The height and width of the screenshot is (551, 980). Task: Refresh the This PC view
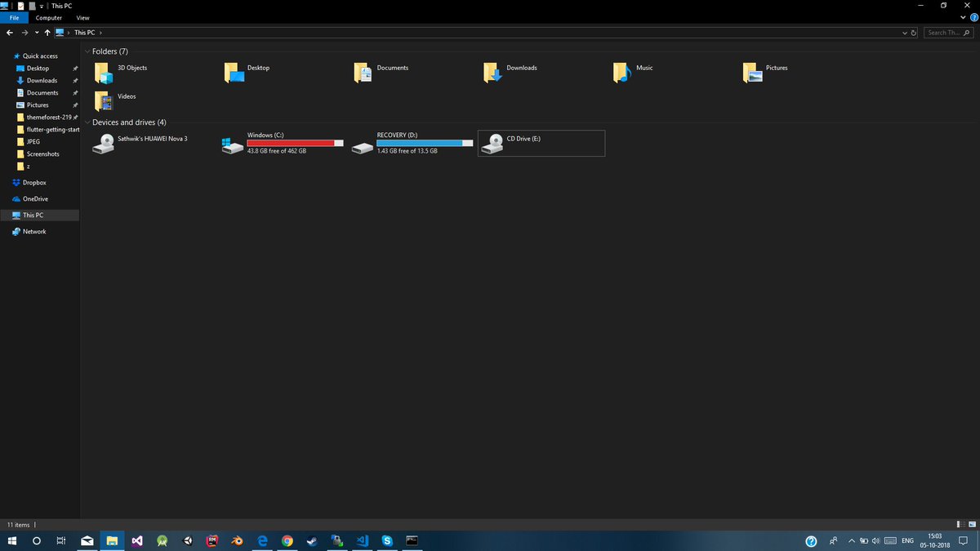(x=913, y=33)
